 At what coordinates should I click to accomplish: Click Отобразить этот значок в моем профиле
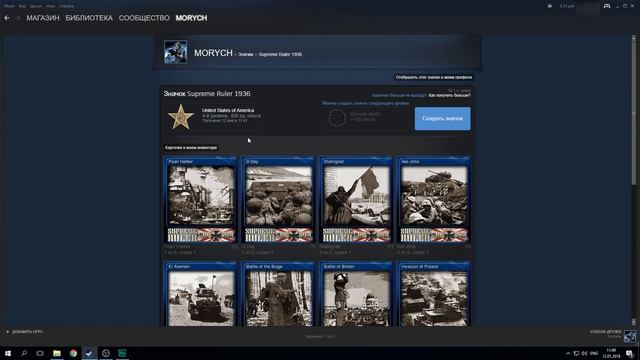click(434, 77)
